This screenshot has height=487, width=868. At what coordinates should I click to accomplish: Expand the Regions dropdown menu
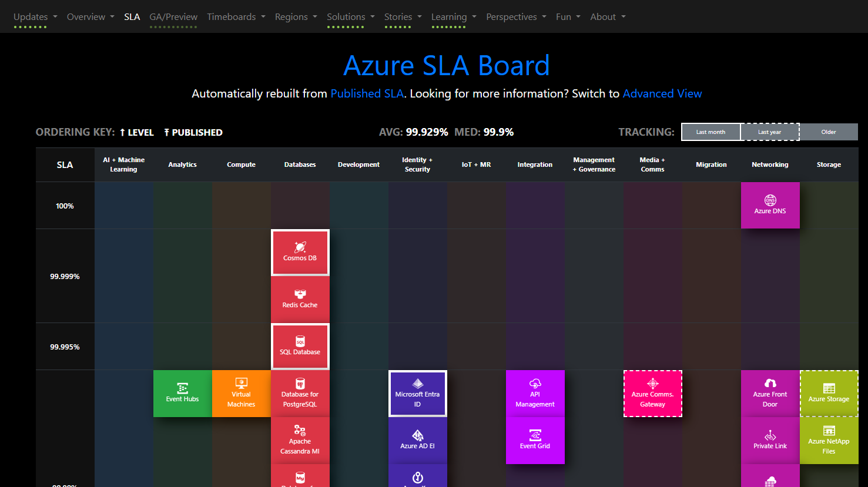296,16
